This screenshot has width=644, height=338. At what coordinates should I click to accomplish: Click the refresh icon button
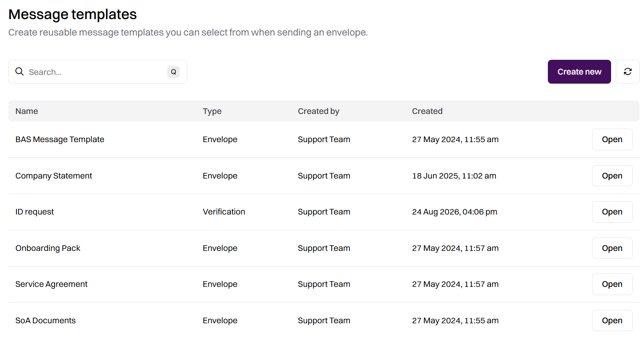(x=628, y=71)
